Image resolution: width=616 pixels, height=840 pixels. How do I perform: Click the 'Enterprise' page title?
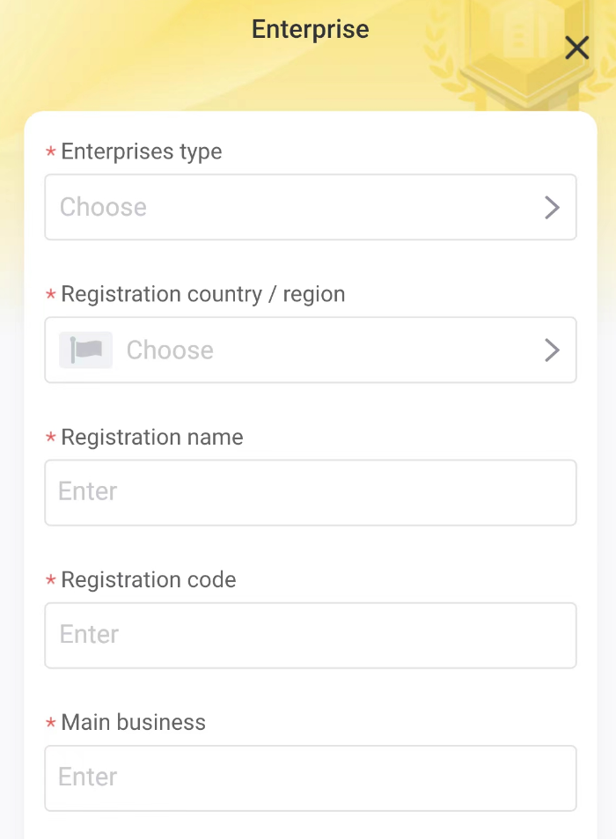[x=310, y=29]
